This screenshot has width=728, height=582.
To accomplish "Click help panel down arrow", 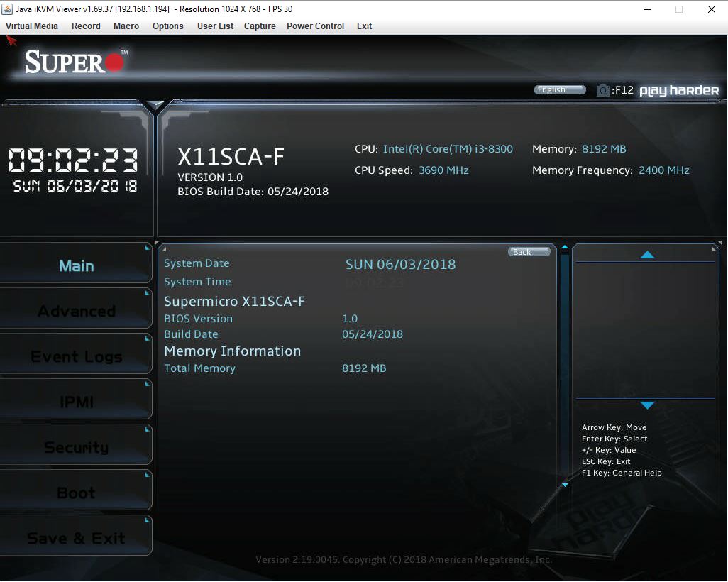I will click(x=647, y=405).
